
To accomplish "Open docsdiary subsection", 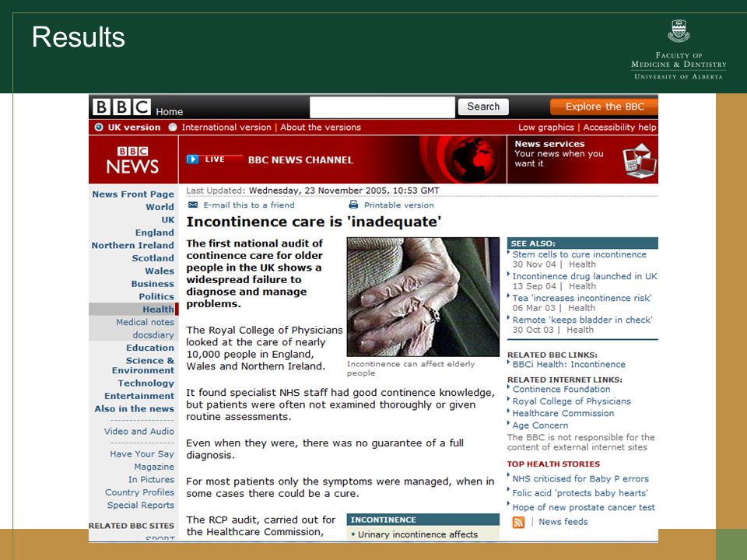I will point(153,335).
